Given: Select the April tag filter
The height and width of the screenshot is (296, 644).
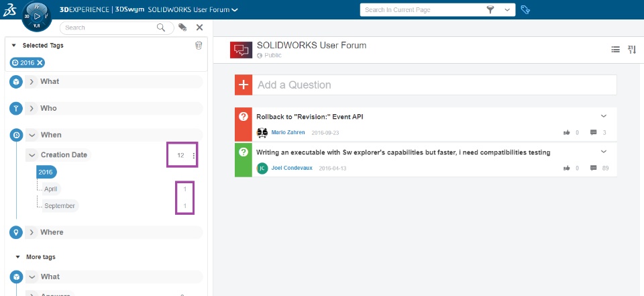Looking at the screenshot, I should (52, 189).
